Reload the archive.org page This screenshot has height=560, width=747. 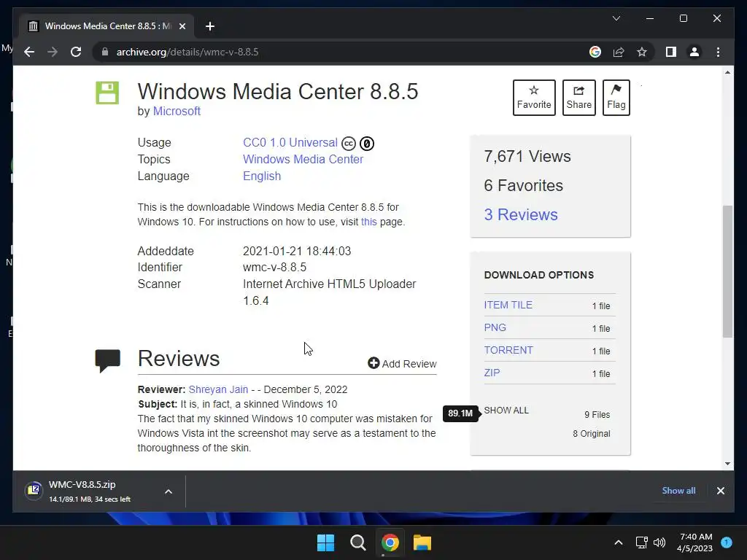pyautogui.click(x=76, y=52)
